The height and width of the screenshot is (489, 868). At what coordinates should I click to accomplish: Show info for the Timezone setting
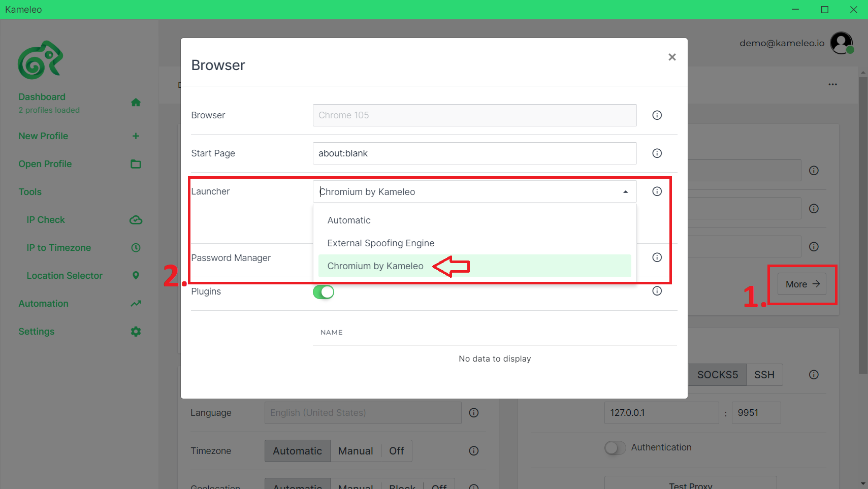pos(474,451)
